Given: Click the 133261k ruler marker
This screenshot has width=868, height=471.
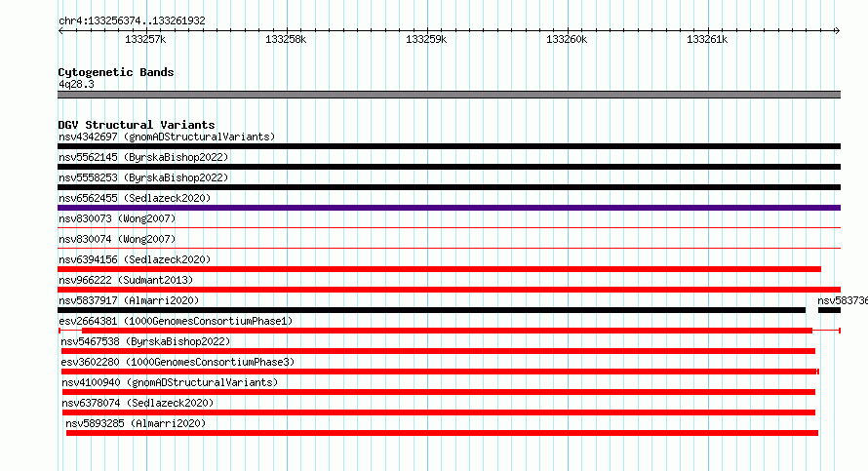Looking at the screenshot, I should point(707,40).
